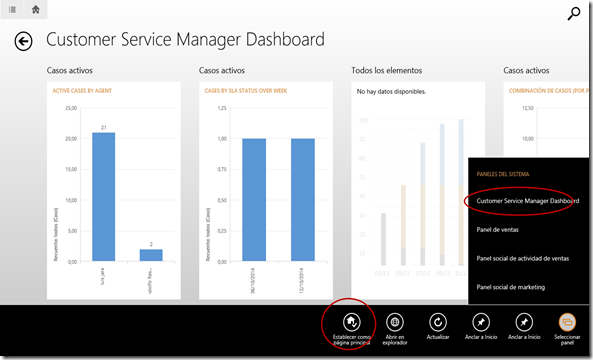Select Establecer como página principal icon
Viewport: 593px width, 360px height.
[x=352, y=322]
